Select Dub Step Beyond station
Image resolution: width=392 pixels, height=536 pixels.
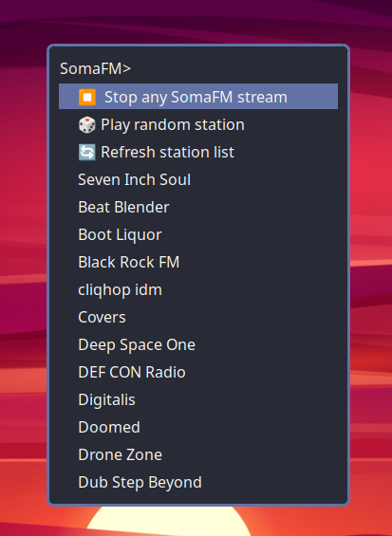198,482
